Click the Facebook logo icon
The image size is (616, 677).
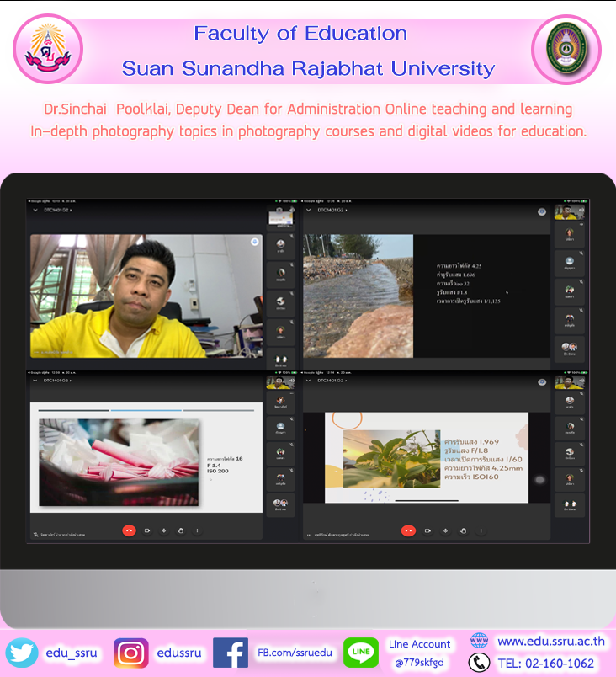(230, 653)
